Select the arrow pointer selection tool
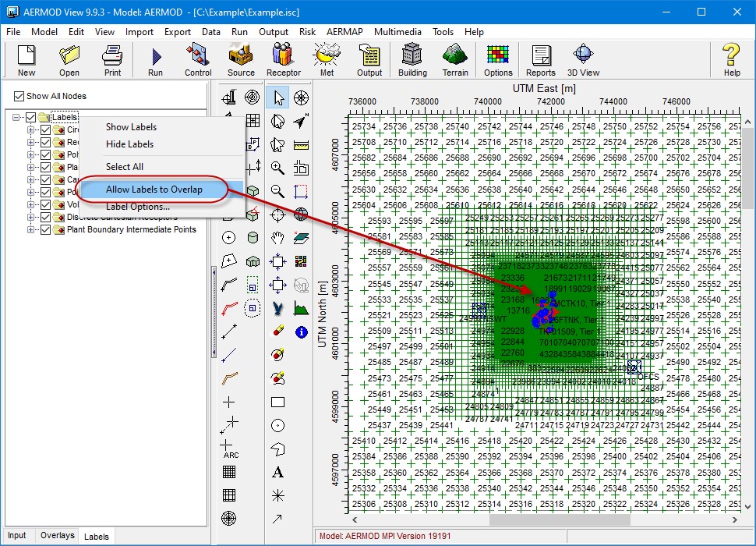756x546 pixels. point(277,97)
